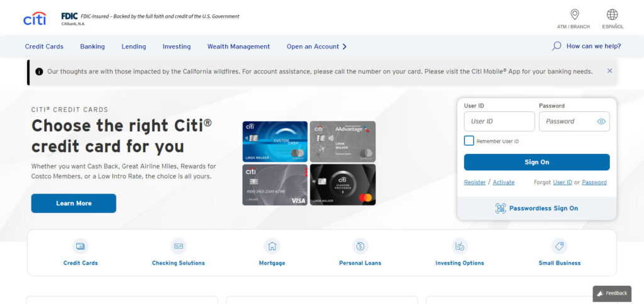The height and width of the screenshot is (304, 644).
Task: Click the Personal Loans label
Action: click(x=360, y=263)
